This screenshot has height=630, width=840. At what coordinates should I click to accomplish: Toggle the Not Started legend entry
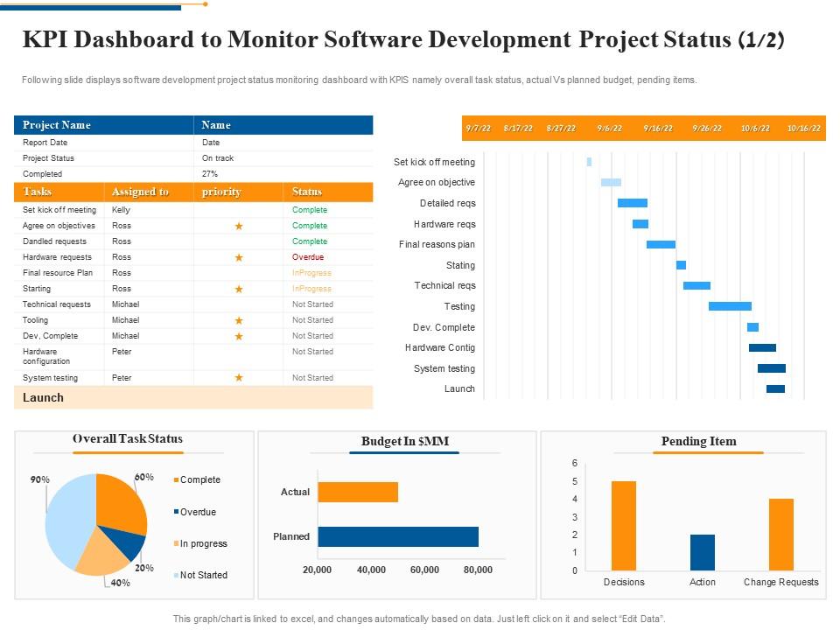pos(174,575)
